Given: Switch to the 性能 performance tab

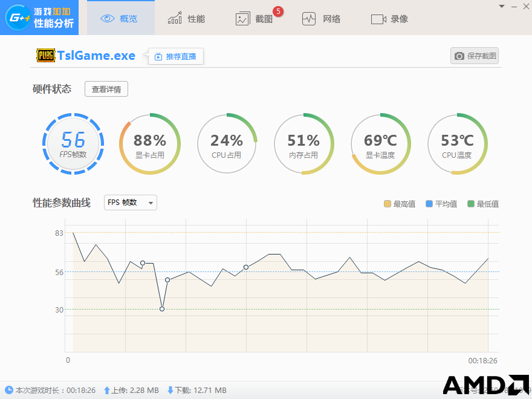Looking at the screenshot, I should click(x=186, y=19).
